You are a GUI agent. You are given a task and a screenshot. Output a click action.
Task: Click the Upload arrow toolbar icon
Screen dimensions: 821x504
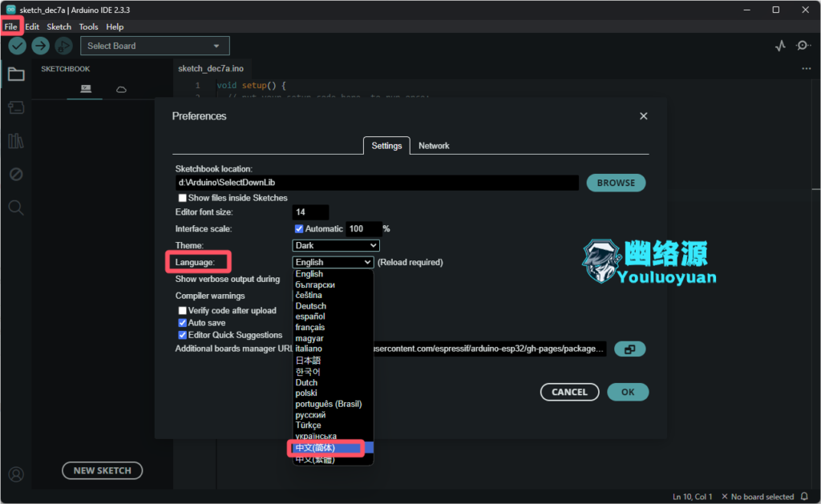[x=40, y=46]
